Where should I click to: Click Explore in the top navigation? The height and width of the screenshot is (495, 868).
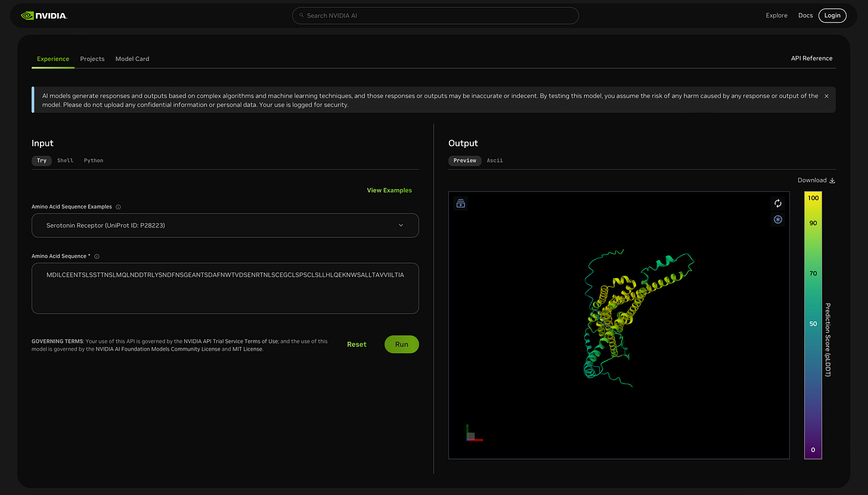pyautogui.click(x=776, y=16)
